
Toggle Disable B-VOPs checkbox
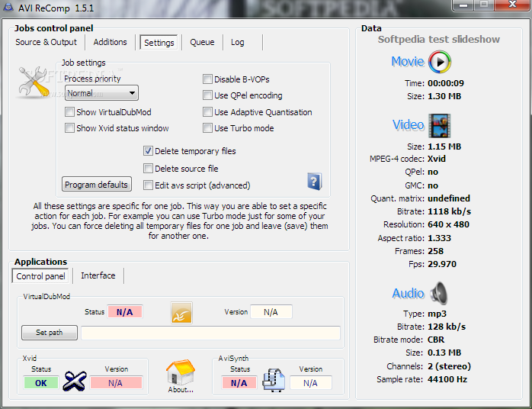(x=207, y=79)
